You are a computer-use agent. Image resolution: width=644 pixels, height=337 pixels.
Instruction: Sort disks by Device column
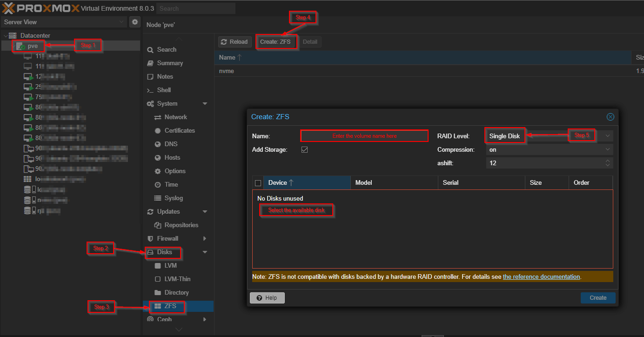(x=307, y=183)
